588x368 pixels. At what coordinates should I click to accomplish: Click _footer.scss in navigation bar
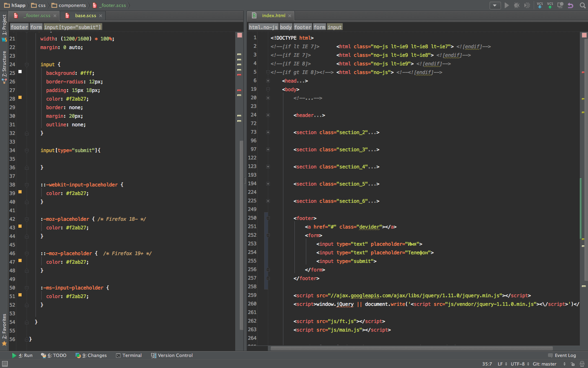click(109, 5)
